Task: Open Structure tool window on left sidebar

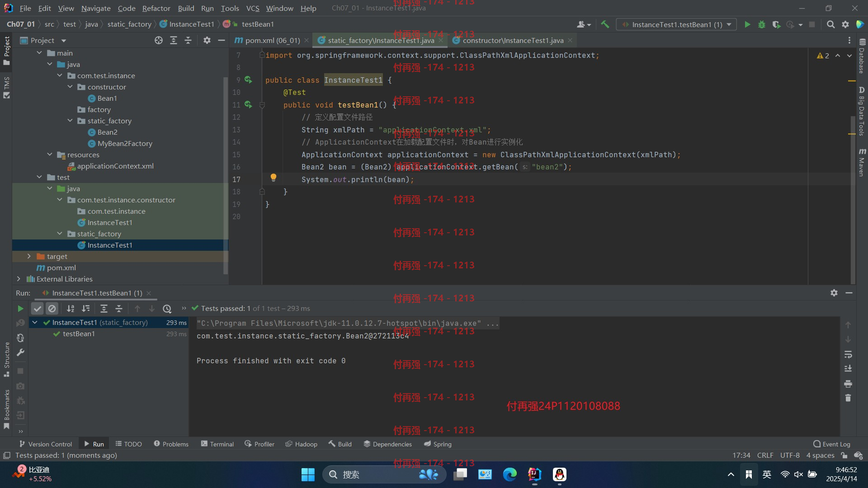Action: click(7, 360)
